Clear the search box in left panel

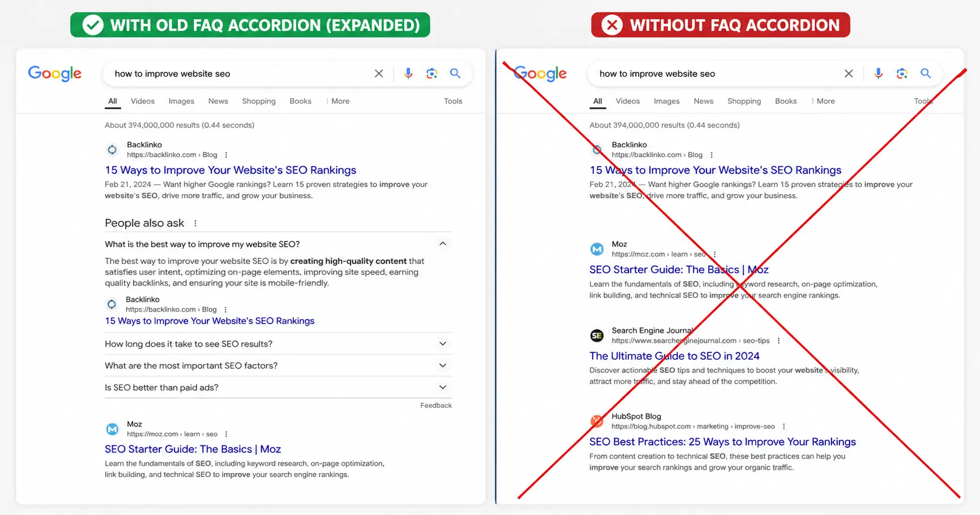(x=379, y=74)
